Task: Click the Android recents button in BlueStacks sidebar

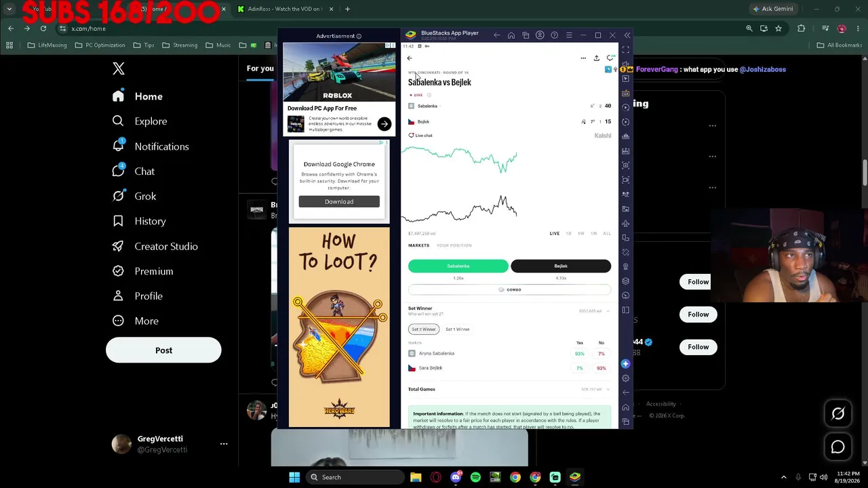Action: click(625, 422)
